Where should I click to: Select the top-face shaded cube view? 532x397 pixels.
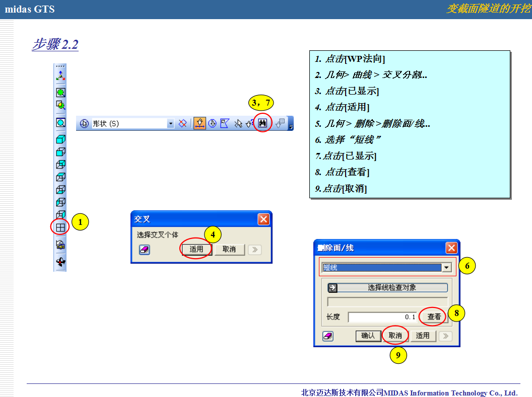[61, 177]
